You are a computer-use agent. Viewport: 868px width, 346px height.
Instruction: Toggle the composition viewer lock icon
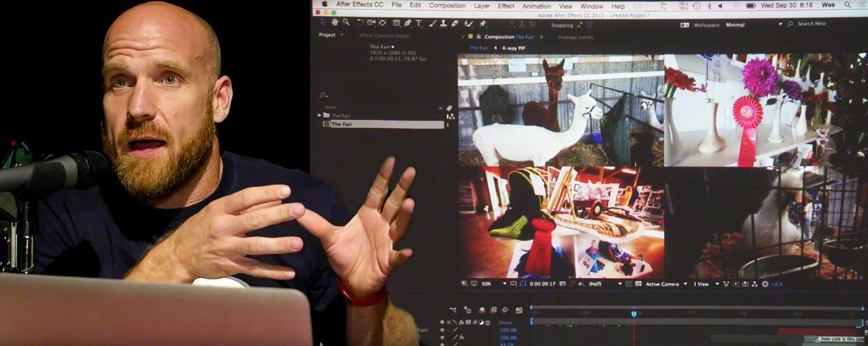pyautogui.click(x=479, y=36)
